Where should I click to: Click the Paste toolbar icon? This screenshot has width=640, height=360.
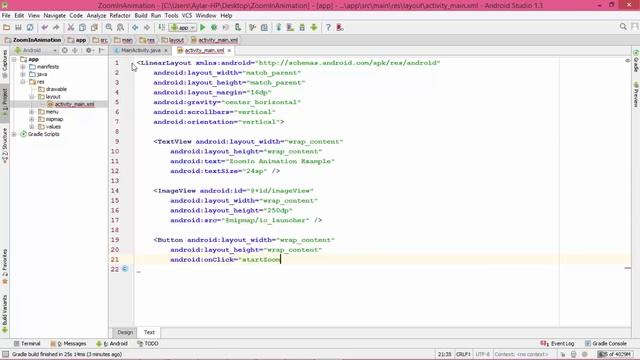[x=94, y=27]
